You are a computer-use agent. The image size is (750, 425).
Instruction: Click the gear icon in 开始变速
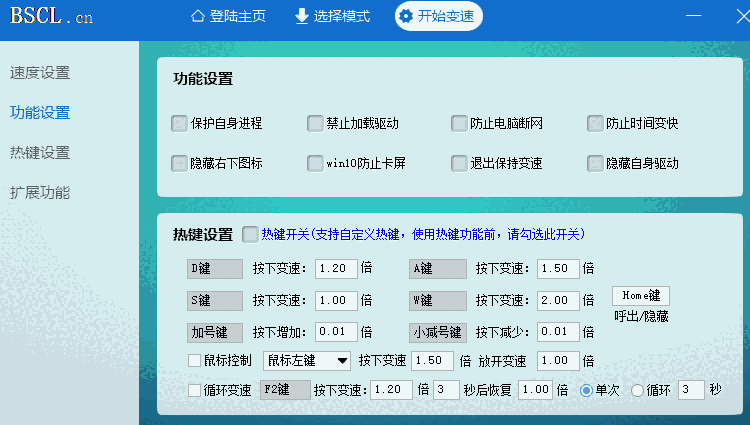pos(406,16)
